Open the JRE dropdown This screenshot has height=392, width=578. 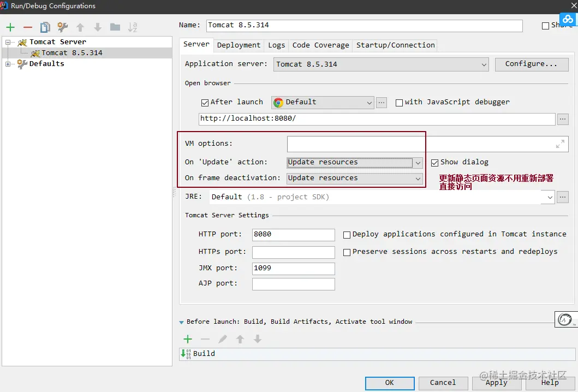coord(382,197)
